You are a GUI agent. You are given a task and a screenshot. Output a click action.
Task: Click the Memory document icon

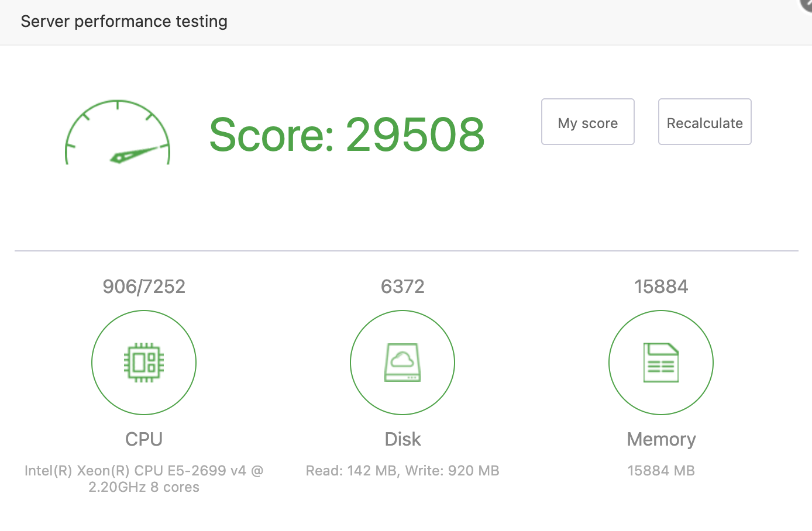pos(661,363)
